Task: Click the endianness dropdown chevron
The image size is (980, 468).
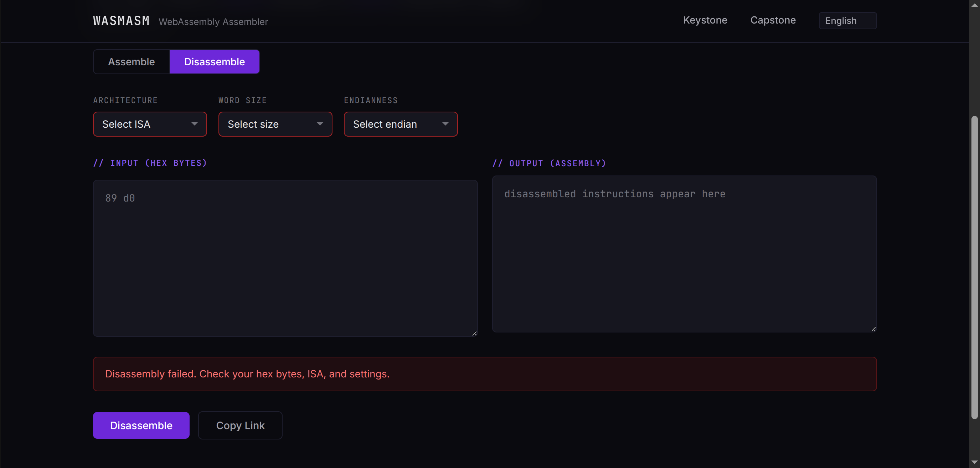Action: pos(445,124)
